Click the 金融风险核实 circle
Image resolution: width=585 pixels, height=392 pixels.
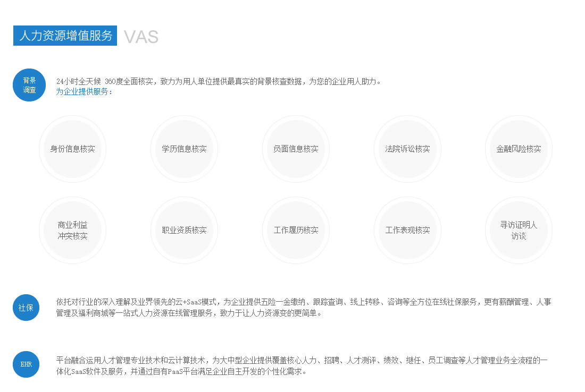[519, 149]
